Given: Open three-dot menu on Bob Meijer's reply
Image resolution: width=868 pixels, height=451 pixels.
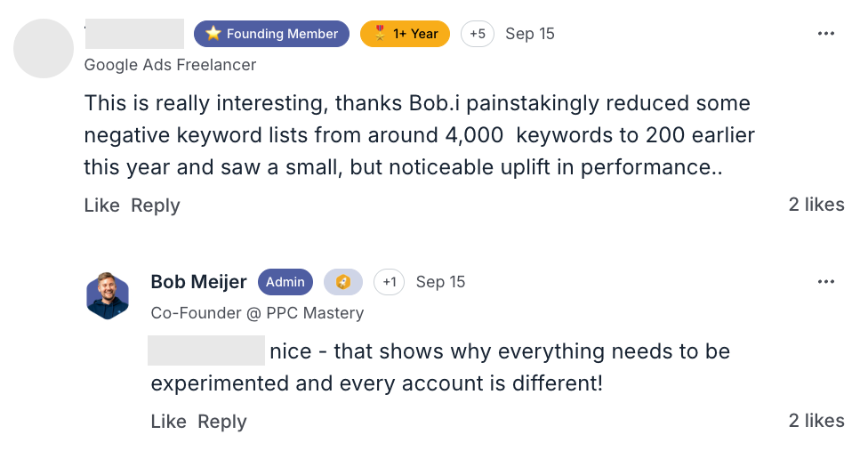Looking at the screenshot, I should pyautogui.click(x=826, y=282).
